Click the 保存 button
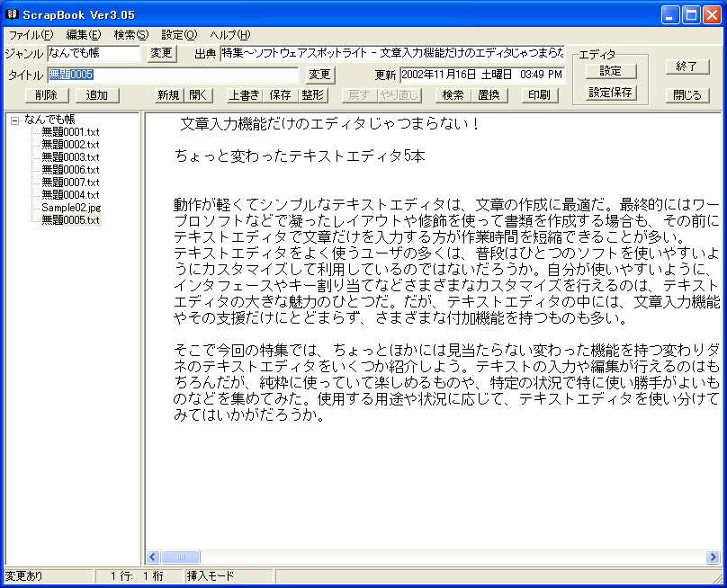Image resolution: width=727 pixels, height=588 pixels. tap(280, 95)
